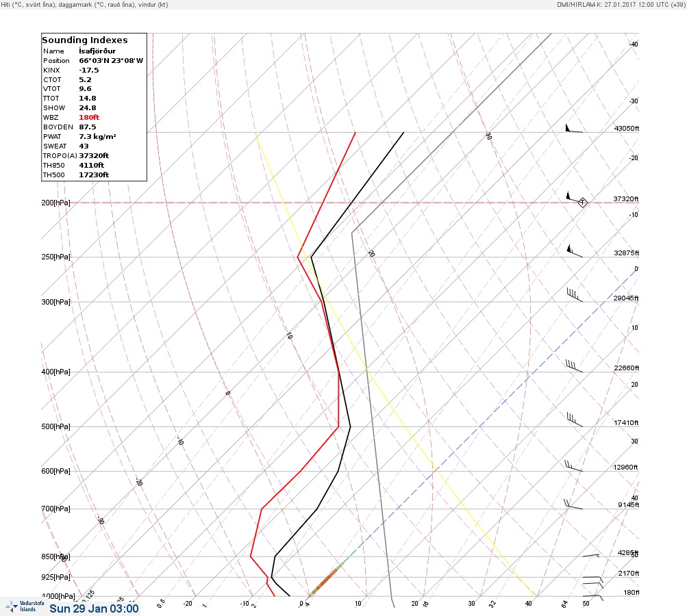687x616 pixels.
Task: Click the SHOW value 24.8
Action: 87,107
